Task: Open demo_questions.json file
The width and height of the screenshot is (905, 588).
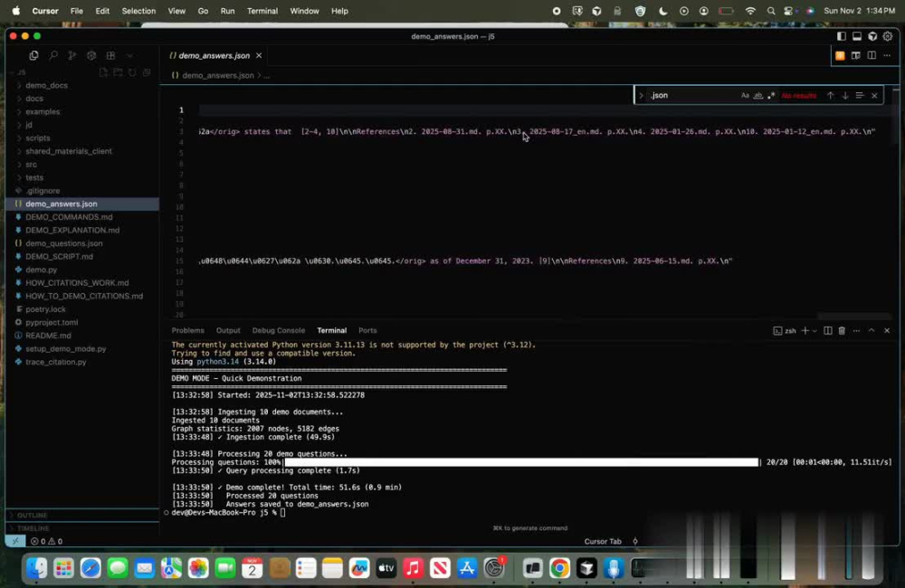Action: point(63,243)
